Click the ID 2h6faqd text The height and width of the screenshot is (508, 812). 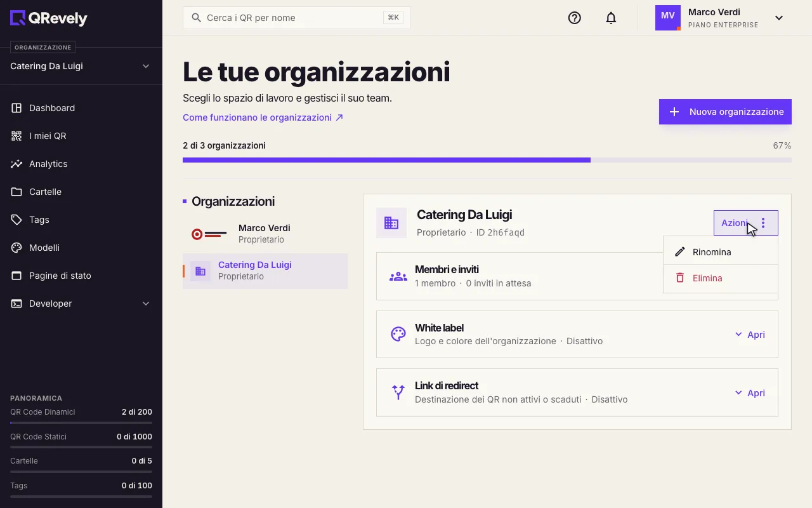(501, 232)
